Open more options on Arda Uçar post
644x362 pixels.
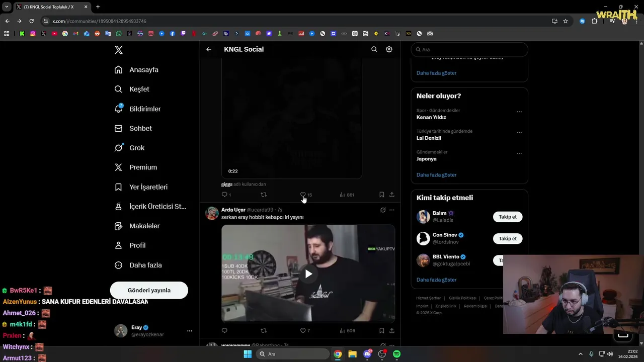click(x=392, y=210)
